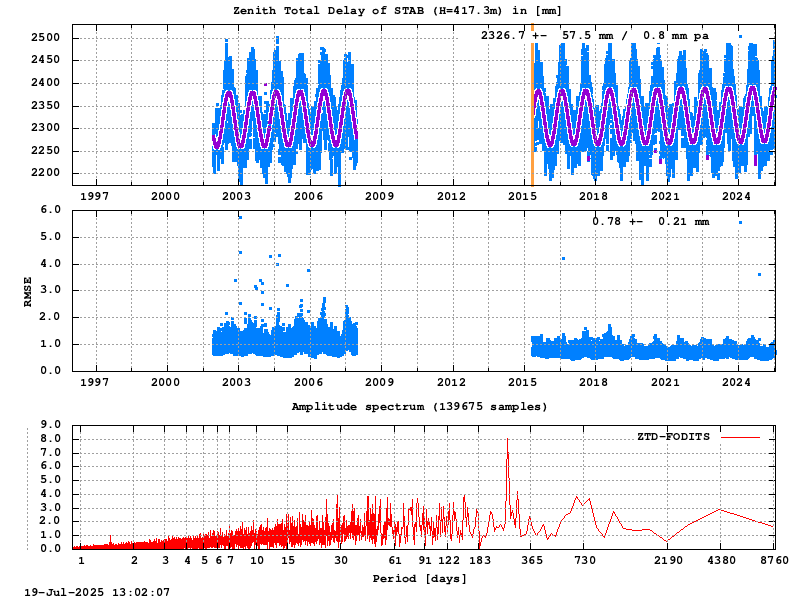Click the "8760" period tick label
The height and width of the screenshot is (600, 800).
pyautogui.click(x=774, y=561)
